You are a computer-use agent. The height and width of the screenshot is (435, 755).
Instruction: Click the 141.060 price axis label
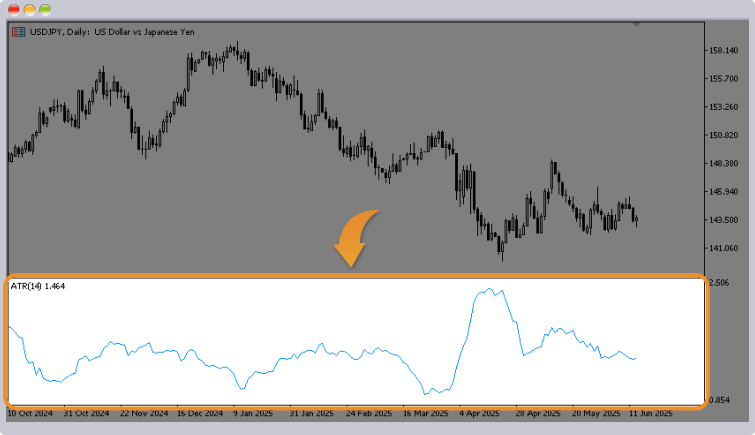723,248
